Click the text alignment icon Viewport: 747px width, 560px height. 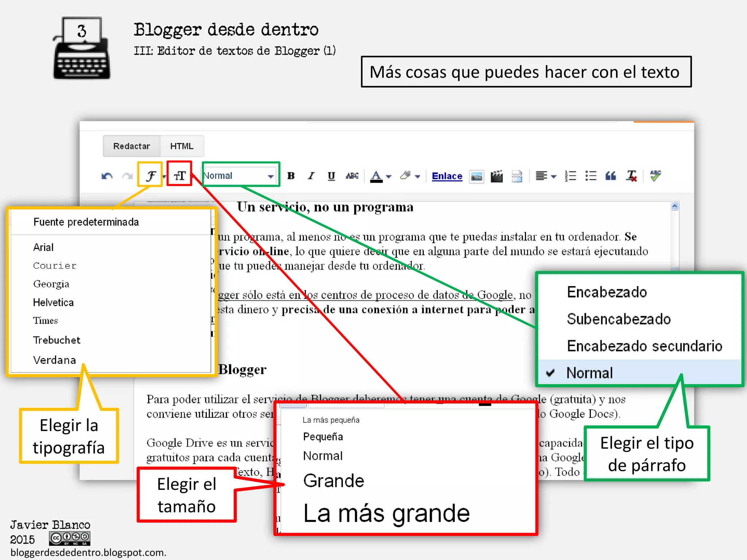tap(541, 176)
